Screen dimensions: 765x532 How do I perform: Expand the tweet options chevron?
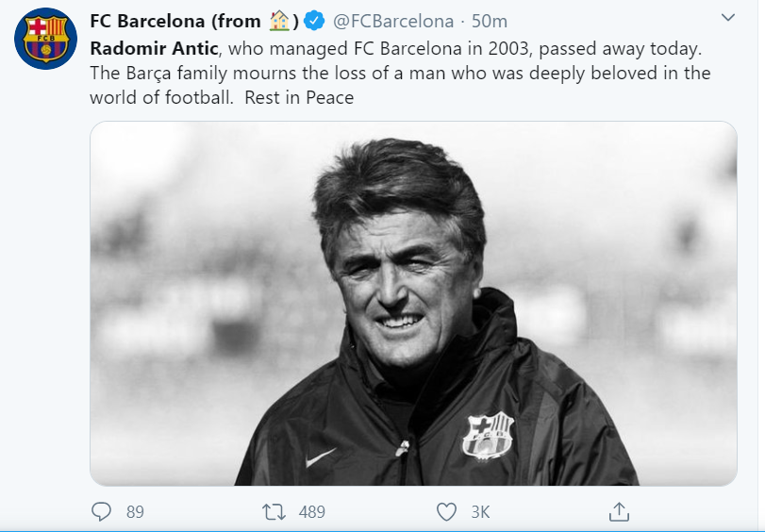728,18
